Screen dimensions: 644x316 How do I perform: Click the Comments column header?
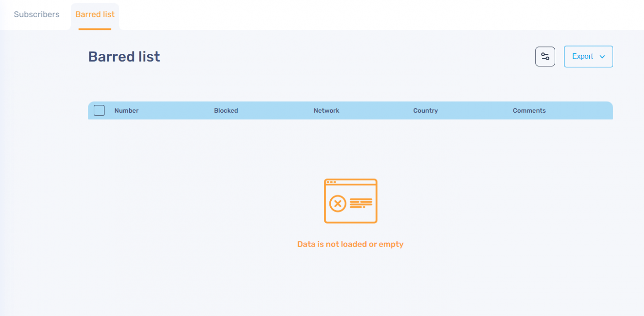pos(529,110)
